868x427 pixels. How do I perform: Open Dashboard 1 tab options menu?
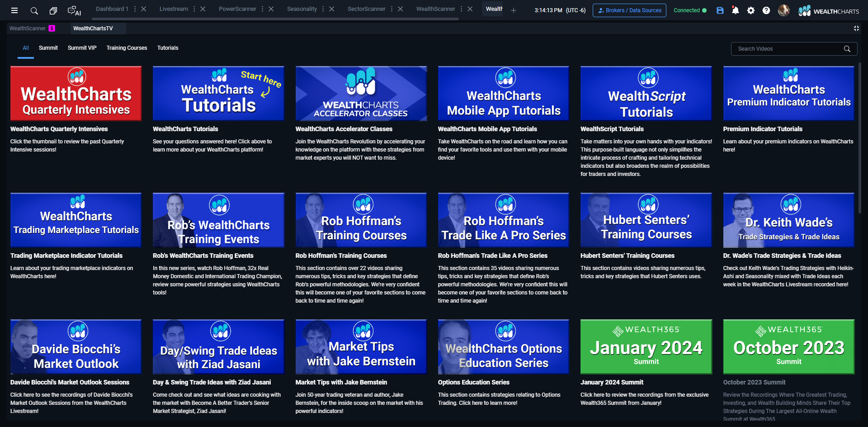pos(135,9)
